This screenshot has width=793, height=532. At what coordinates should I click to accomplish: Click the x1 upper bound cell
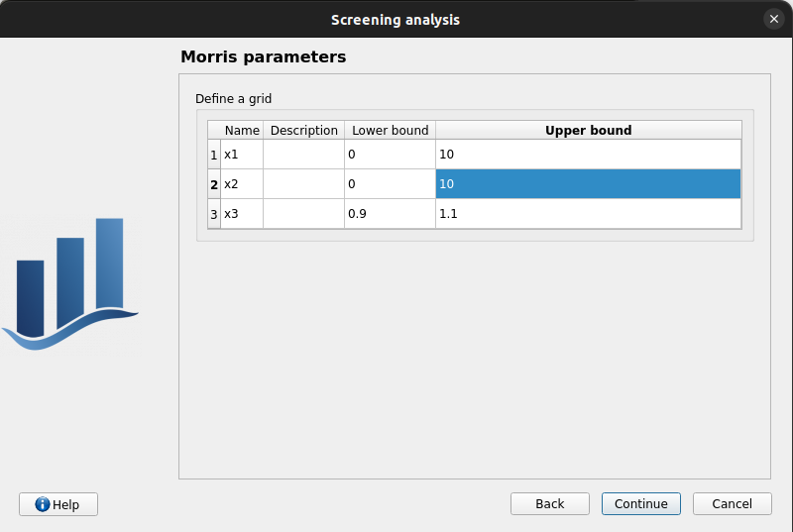coord(588,155)
